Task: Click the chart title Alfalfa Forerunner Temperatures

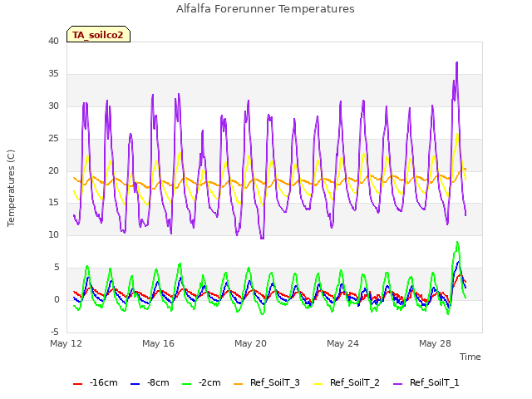Action: click(x=265, y=9)
